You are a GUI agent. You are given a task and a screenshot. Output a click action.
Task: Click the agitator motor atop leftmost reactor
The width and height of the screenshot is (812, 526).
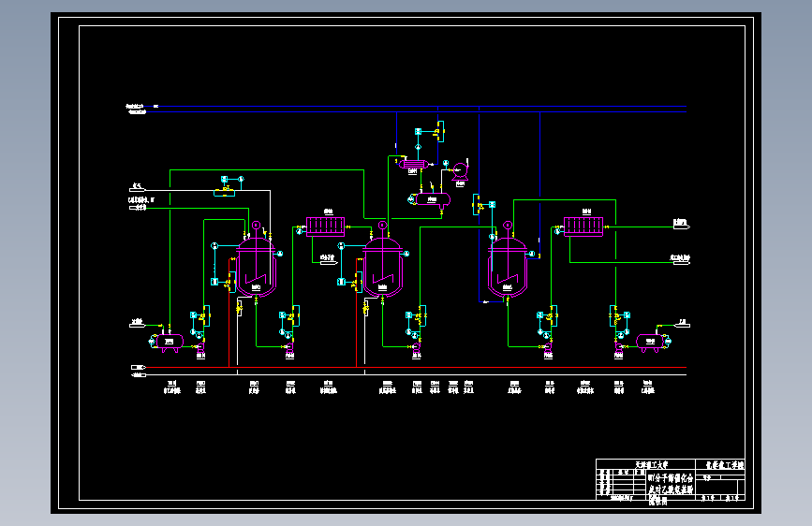256,226
